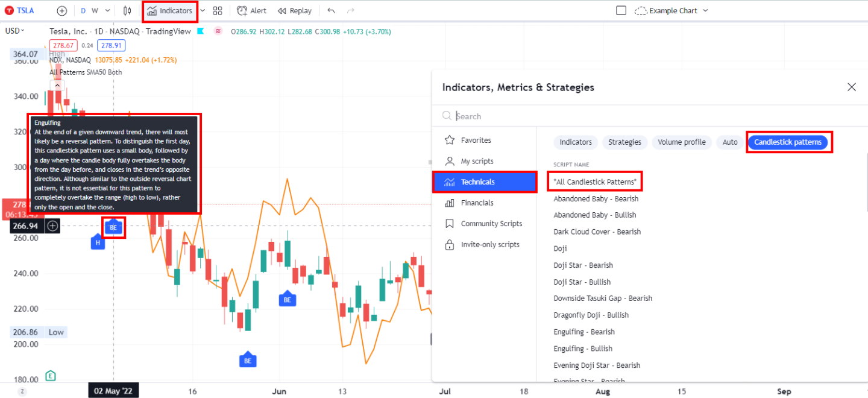Expand the Indicators dropdown arrow
The height and width of the screenshot is (398, 868).
(202, 10)
